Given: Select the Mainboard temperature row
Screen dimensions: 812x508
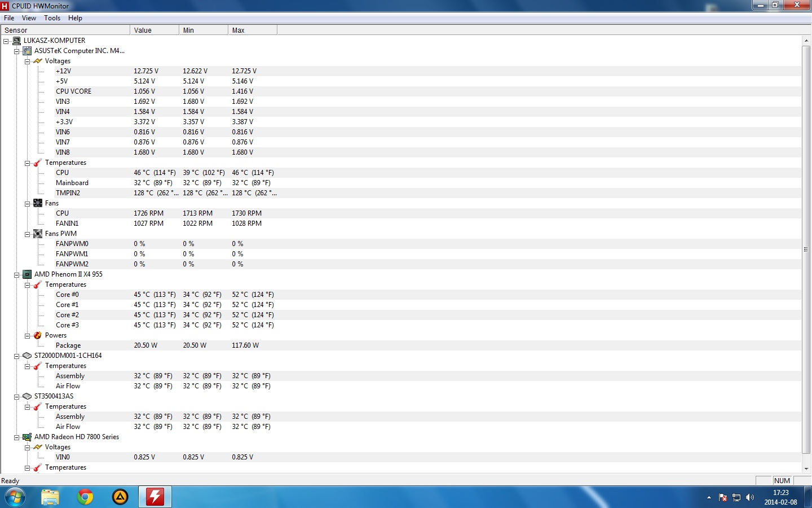Looking at the screenshot, I should pyautogui.click(x=401, y=183).
